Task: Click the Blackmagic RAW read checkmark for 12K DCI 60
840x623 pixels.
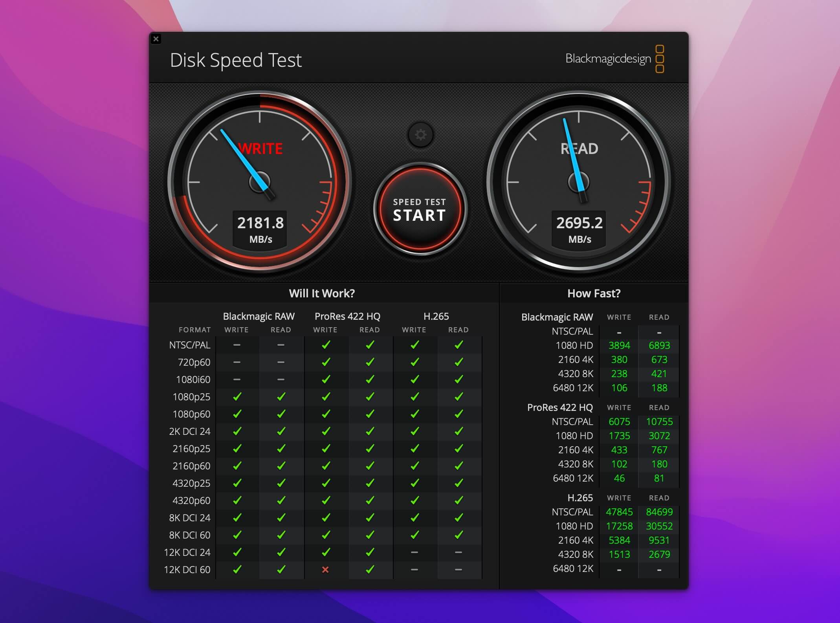Action: click(281, 570)
